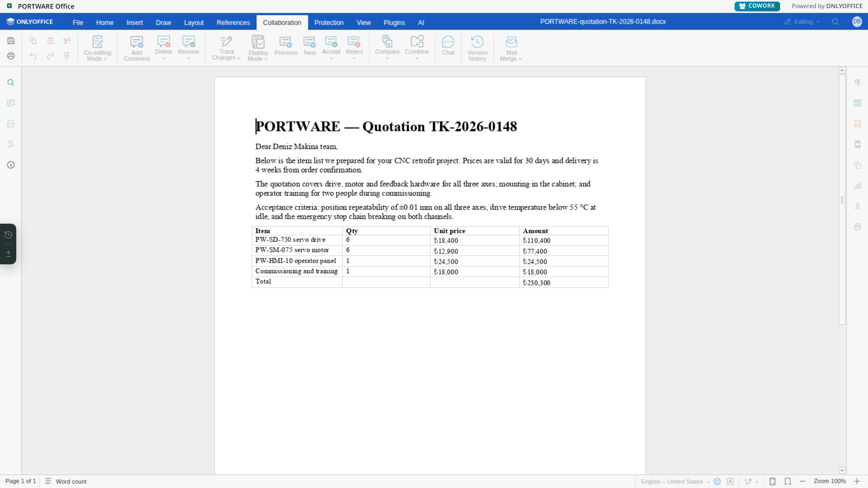Open the Chat panel button
Image resolution: width=868 pixels, height=488 pixels.
pyautogui.click(x=448, y=46)
